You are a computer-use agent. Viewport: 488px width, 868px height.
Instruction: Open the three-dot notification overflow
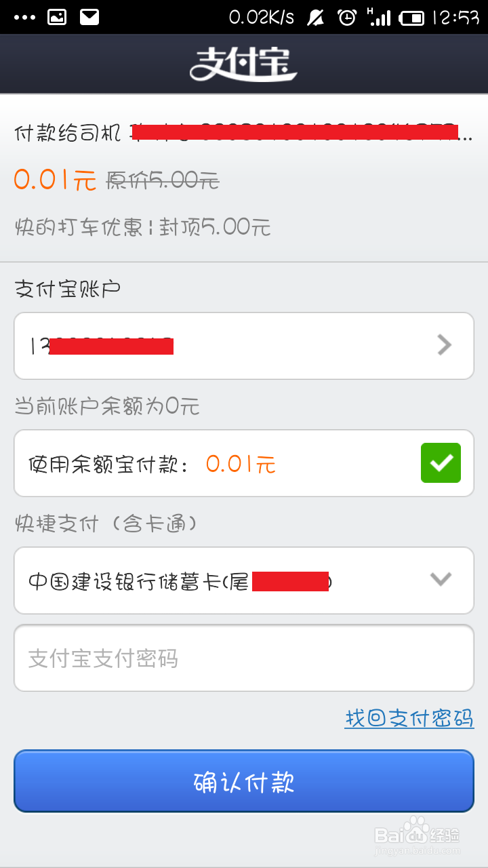24,18
